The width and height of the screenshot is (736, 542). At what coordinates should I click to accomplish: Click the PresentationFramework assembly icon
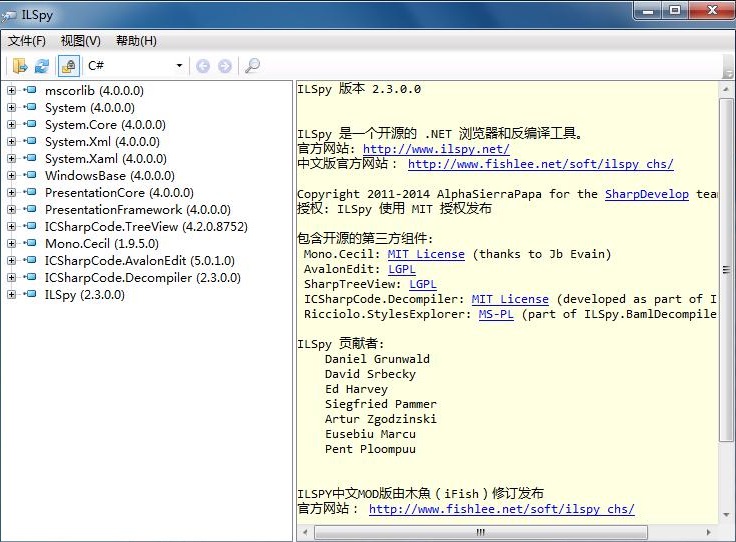pyautogui.click(x=30, y=209)
